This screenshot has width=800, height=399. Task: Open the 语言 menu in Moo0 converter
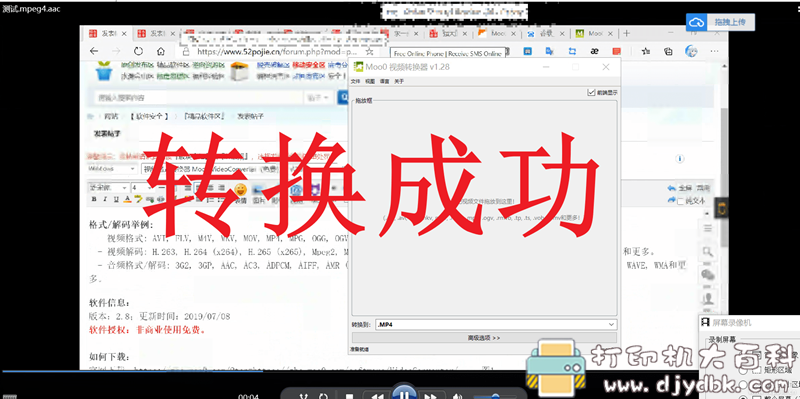(385, 82)
